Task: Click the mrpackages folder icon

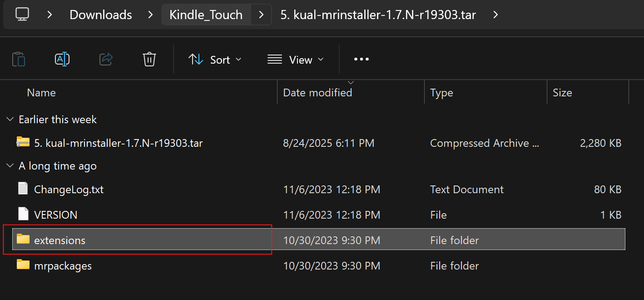Action: pyautogui.click(x=23, y=265)
